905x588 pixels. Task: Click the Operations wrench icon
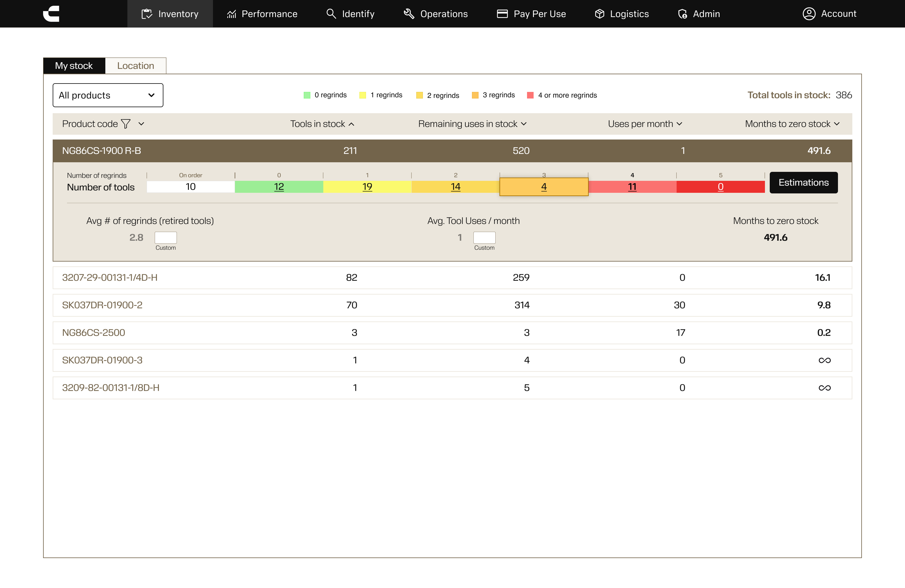point(409,14)
